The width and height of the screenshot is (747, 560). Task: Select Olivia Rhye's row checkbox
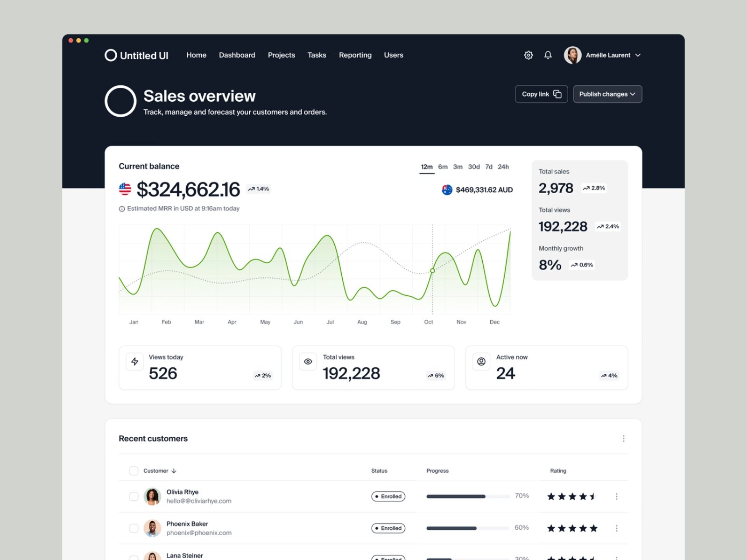[x=134, y=497]
